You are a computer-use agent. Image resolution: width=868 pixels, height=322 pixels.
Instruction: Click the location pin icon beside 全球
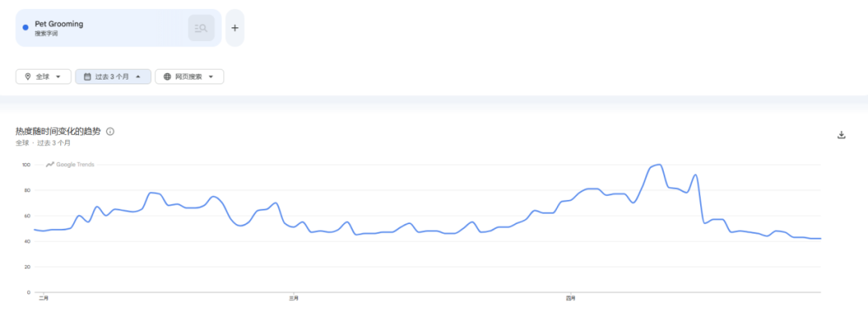pyautogui.click(x=27, y=76)
